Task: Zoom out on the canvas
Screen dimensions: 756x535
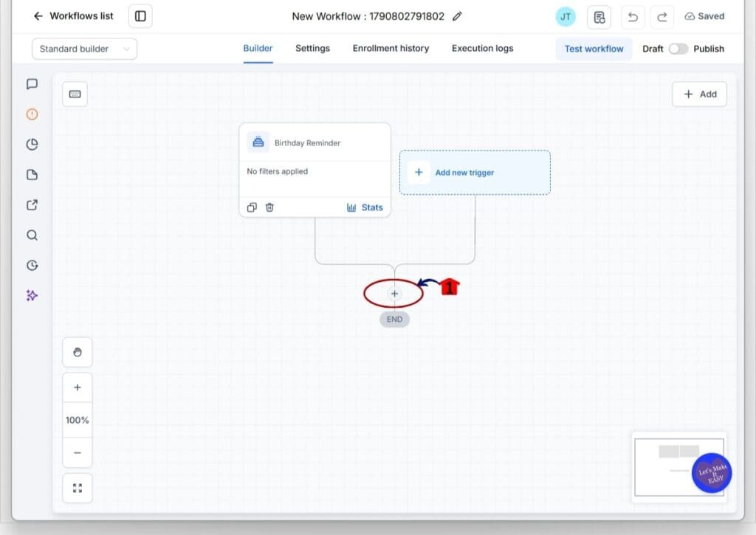Action: 77,452
